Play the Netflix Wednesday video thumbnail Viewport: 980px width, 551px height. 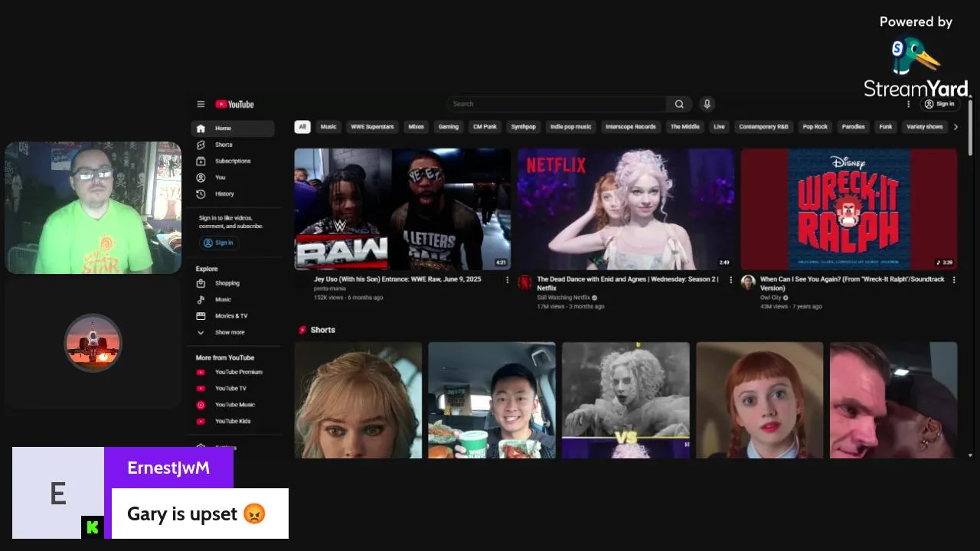click(x=626, y=209)
